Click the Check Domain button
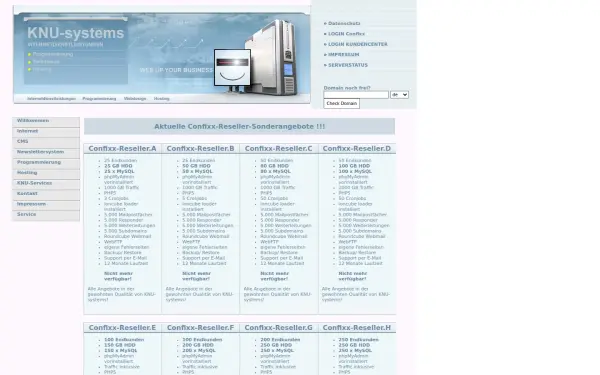Image resolution: width=600 pixels, height=375 pixels. (x=342, y=103)
